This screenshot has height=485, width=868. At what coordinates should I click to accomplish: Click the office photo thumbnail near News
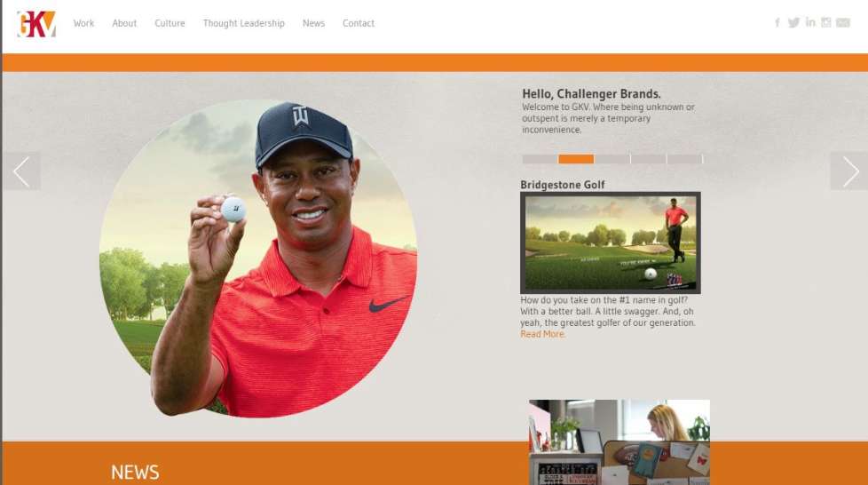[619, 442]
